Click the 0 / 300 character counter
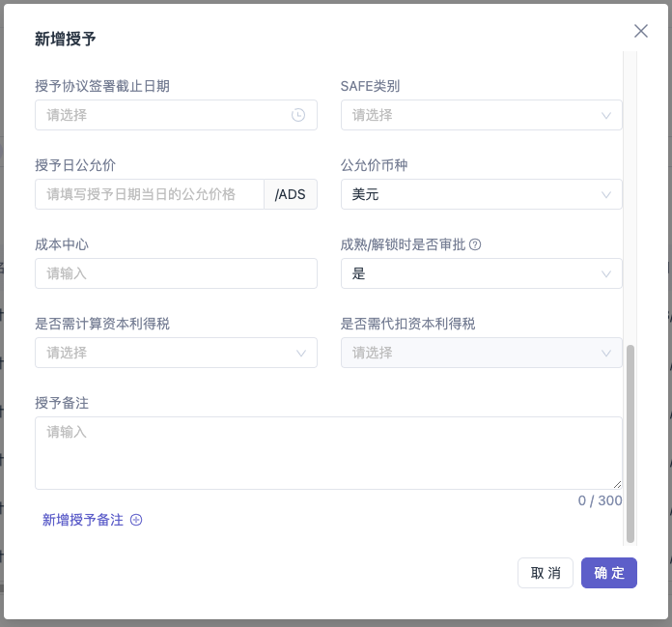Viewport: 672px width, 627px height. point(600,500)
